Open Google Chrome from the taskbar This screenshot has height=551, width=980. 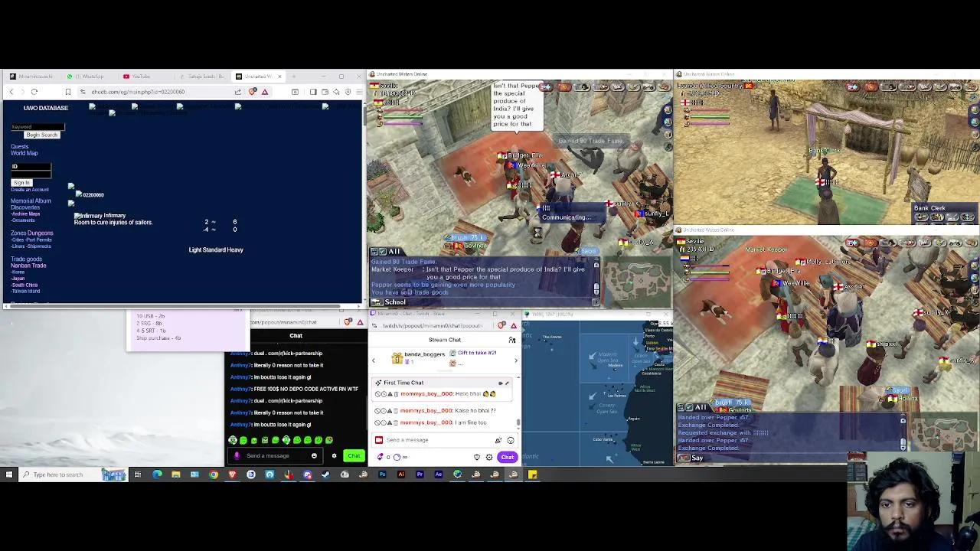tap(214, 474)
